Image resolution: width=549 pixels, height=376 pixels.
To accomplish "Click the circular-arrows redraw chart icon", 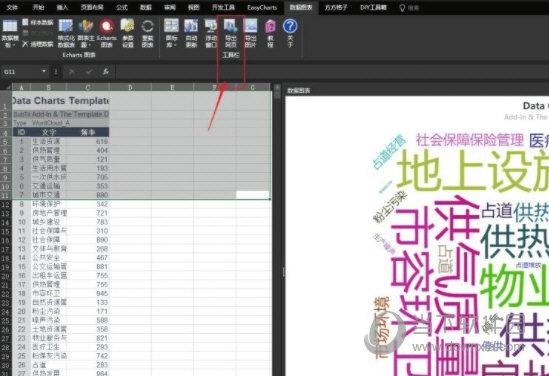I will click(x=147, y=26).
